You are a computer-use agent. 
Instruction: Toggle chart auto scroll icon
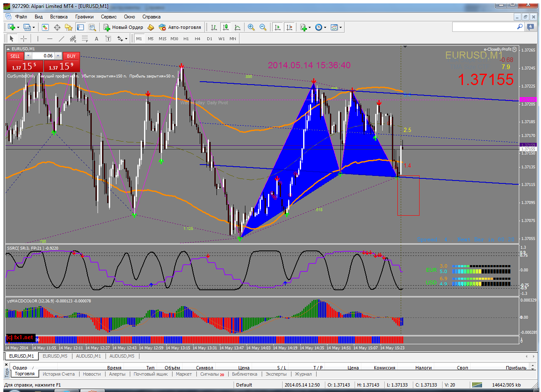tap(277, 27)
